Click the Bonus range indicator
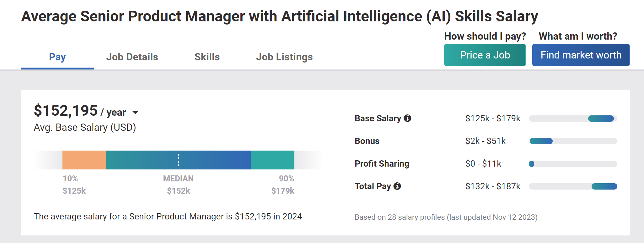644x243 pixels. click(540, 141)
